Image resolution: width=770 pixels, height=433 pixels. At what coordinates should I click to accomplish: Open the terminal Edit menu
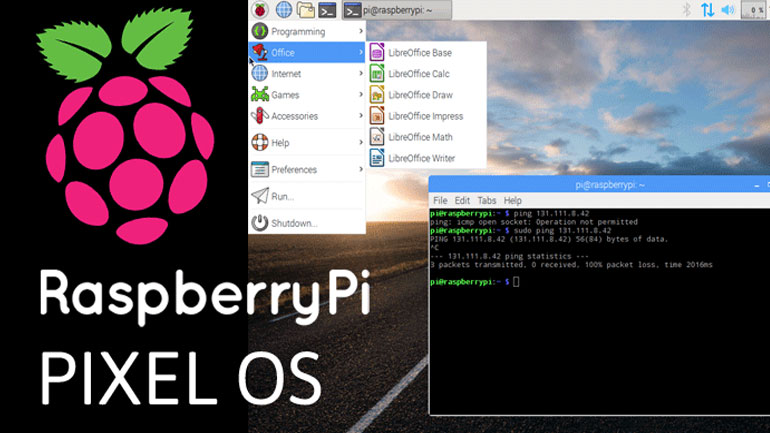pyautogui.click(x=462, y=200)
